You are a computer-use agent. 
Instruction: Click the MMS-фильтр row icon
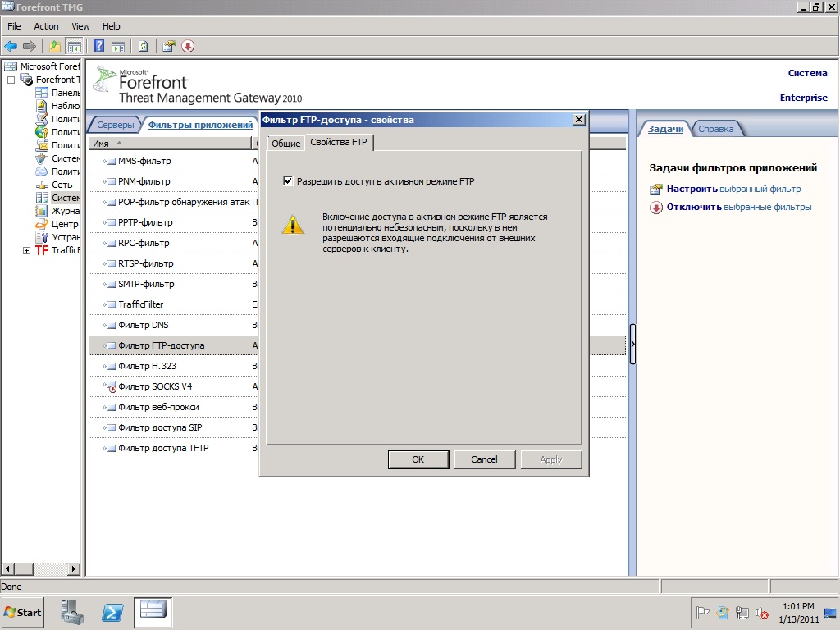(110, 161)
